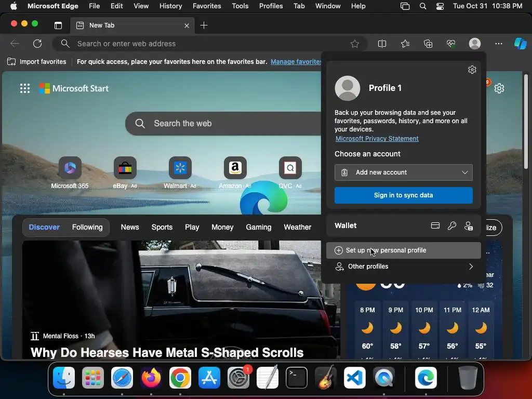Open Terminal from the Dock
Screen dimensions: 532x399
[297, 378]
